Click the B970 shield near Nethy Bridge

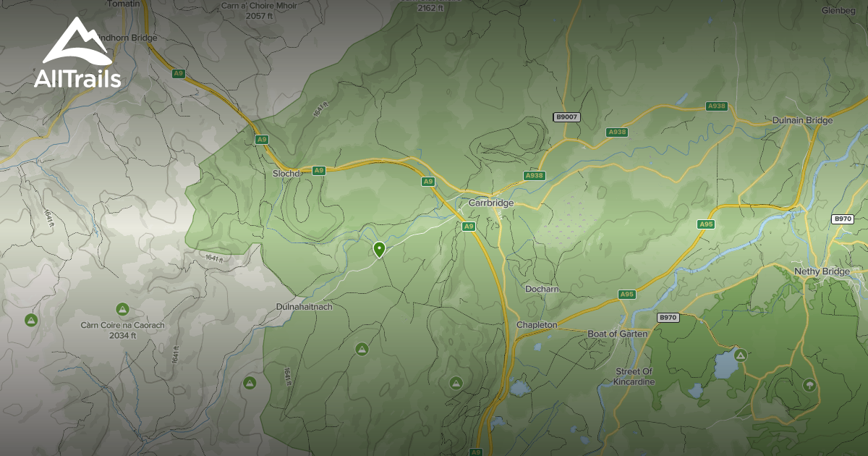(x=843, y=217)
